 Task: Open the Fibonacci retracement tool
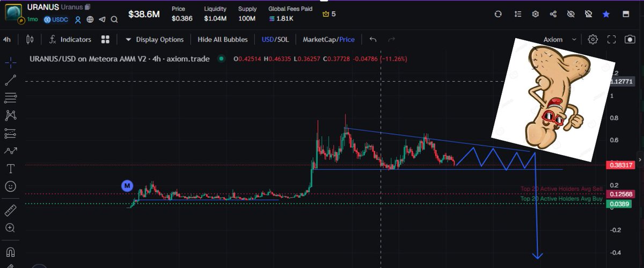(10, 98)
